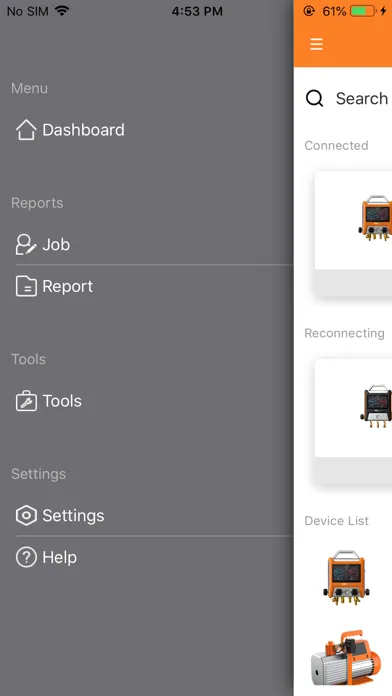Viewport: 392px width, 696px height.
Task: Open Tools from the side menu
Action: pos(154,401)
